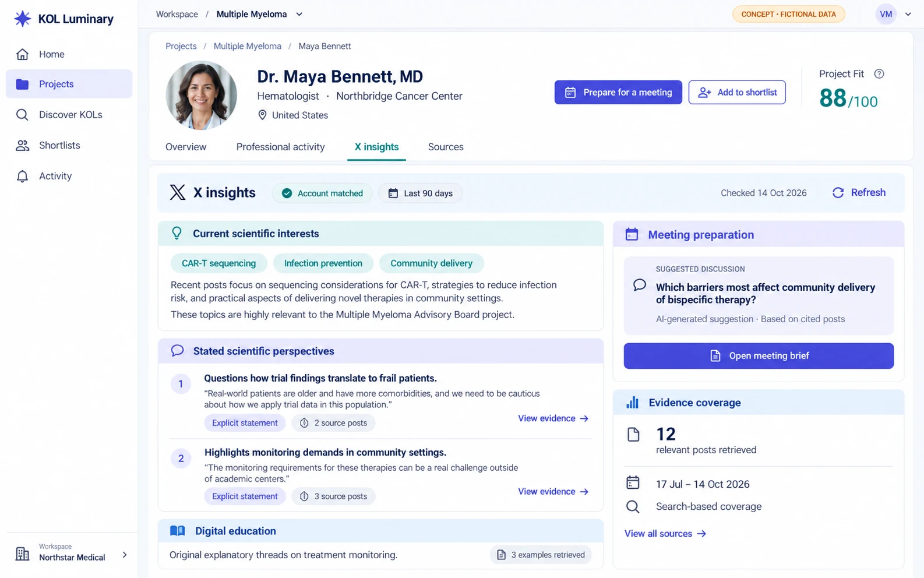Open View all sources link
This screenshot has height=578, width=924.
(665, 534)
